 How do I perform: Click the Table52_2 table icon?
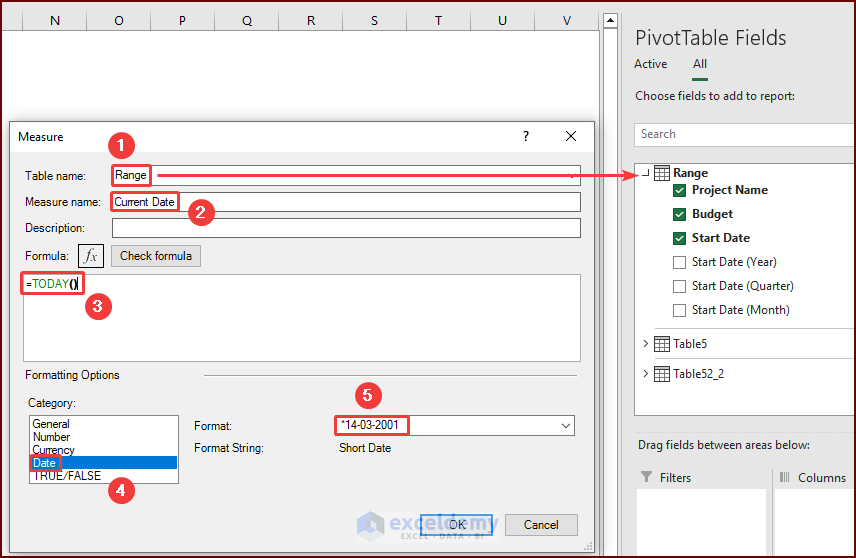coord(662,374)
